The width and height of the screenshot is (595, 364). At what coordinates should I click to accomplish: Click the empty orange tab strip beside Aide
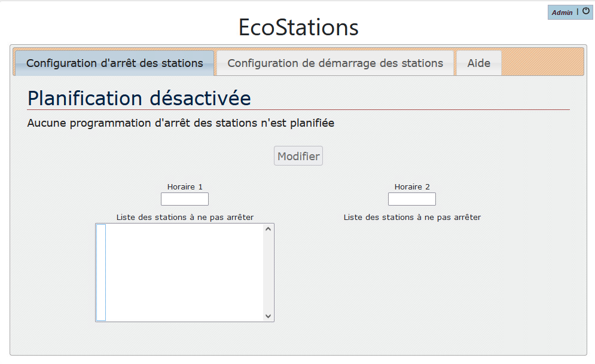tap(541, 63)
